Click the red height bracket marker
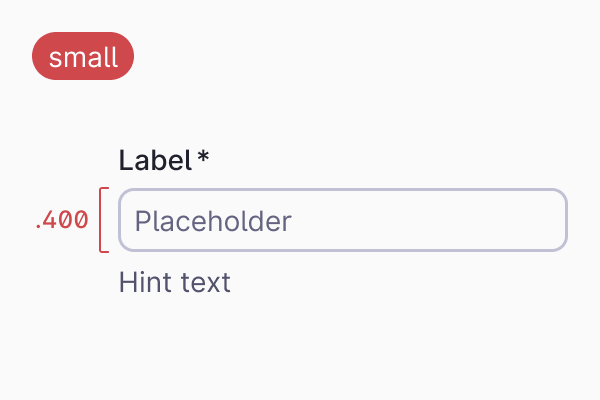 pos(101,220)
